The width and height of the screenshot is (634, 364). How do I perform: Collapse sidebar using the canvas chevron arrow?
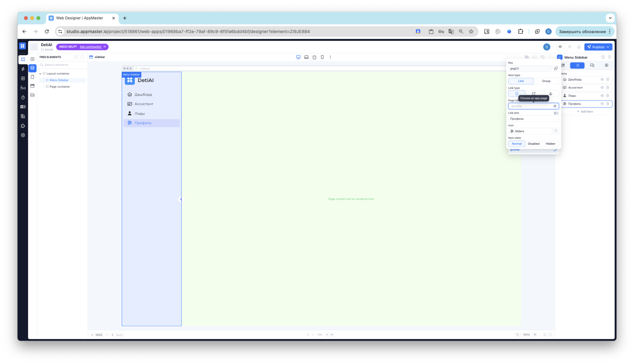point(181,199)
